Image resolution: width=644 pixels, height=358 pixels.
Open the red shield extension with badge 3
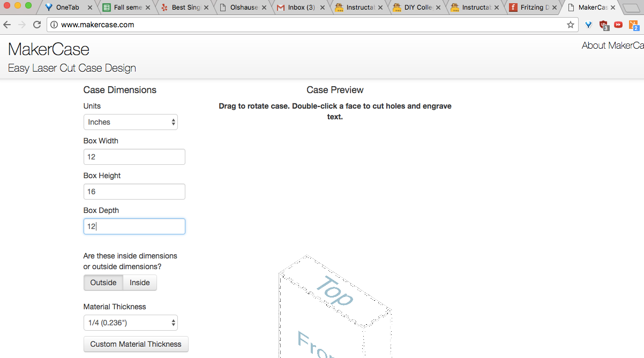604,25
